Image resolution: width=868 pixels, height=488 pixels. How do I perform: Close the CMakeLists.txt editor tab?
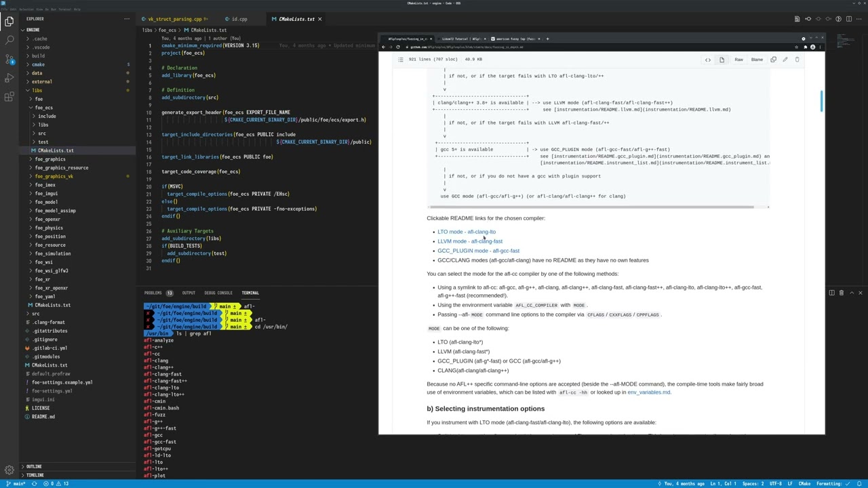click(x=321, y=19)
